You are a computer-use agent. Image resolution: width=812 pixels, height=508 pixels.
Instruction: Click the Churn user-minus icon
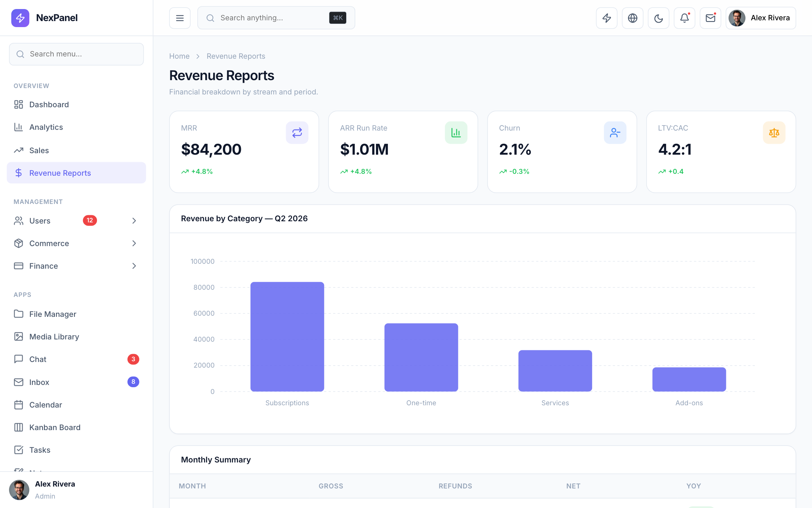[615, 132]
